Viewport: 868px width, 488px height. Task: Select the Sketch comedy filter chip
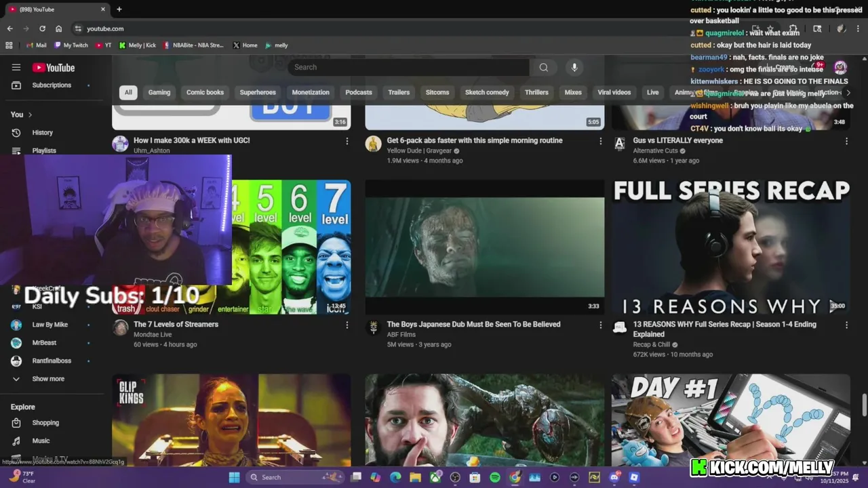click(487, 92)
